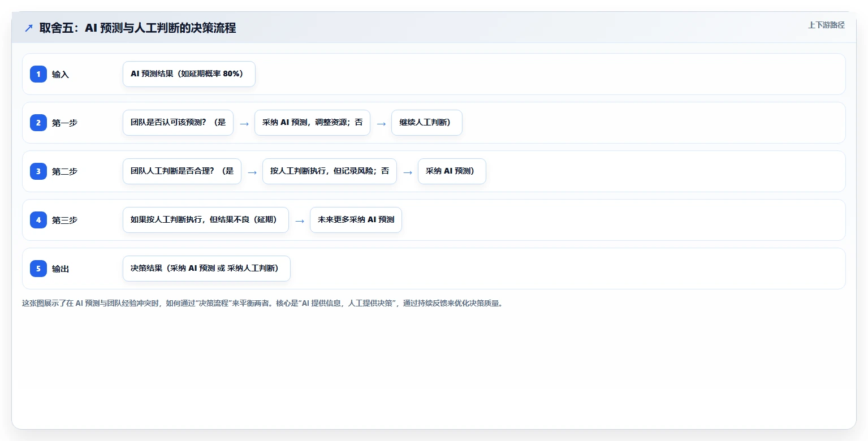The image size is (868, 441).
Task: Select step badge number 2
Action: pos(38,123)
